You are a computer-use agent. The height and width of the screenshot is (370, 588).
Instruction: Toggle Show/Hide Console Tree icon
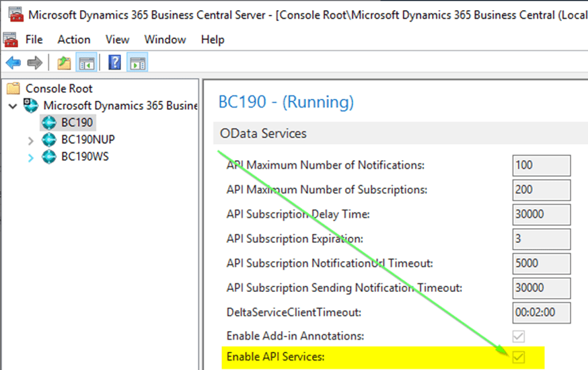coord(85,63)
